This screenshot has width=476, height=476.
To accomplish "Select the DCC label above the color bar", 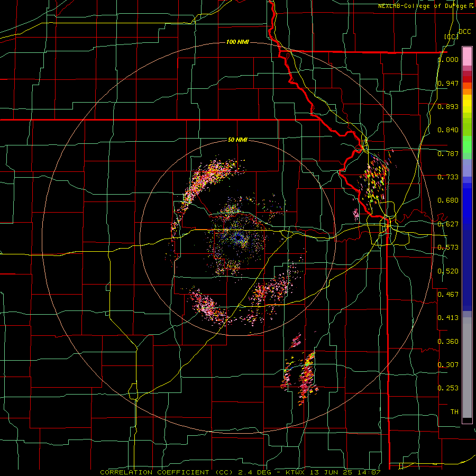I will 464,32.
